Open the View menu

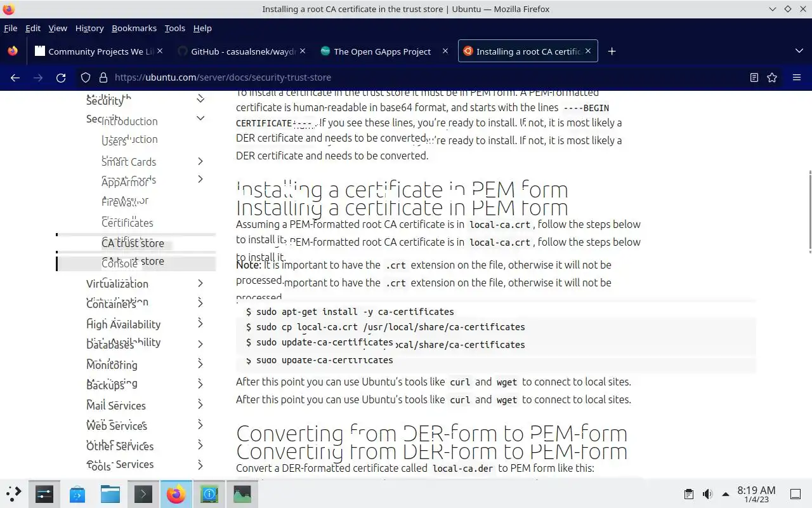point(58,28)
